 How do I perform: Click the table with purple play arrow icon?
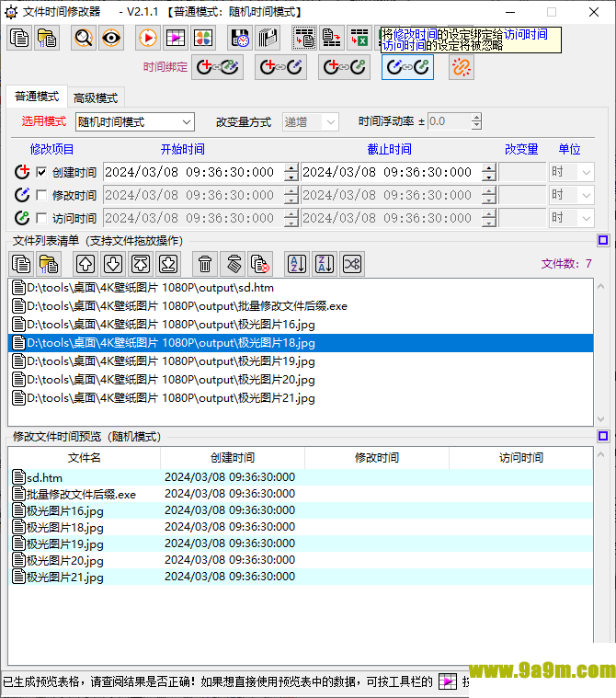tap(176, 38)
